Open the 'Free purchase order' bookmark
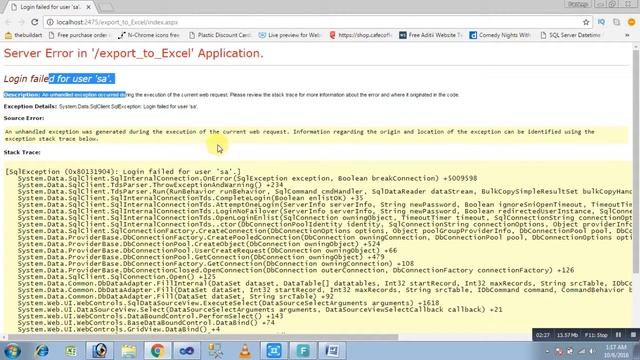Viewport: 640px width, 360px height. [78, 35]
